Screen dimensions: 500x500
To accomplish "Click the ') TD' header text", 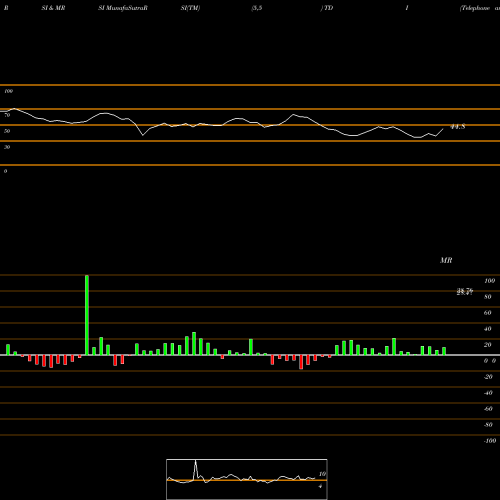I will [x=327, y=8].
